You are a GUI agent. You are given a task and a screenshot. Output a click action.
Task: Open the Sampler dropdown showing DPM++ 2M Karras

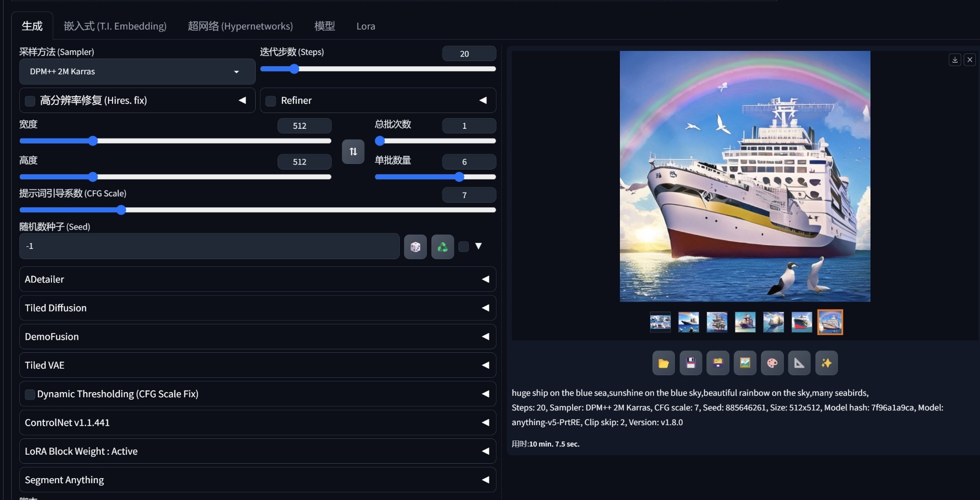[137, 72]
